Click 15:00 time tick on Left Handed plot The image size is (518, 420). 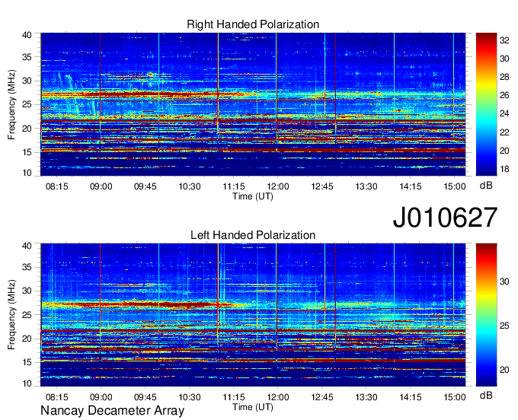pos(454,397)
